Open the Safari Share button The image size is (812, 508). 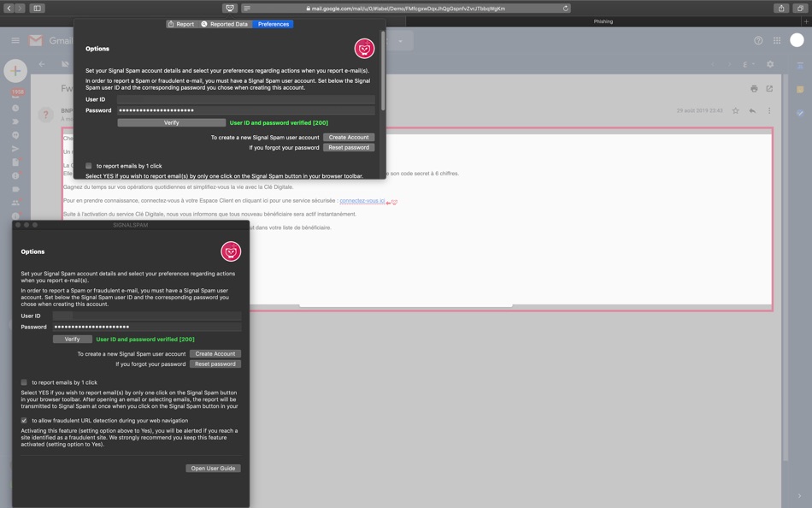pos(781,9)
